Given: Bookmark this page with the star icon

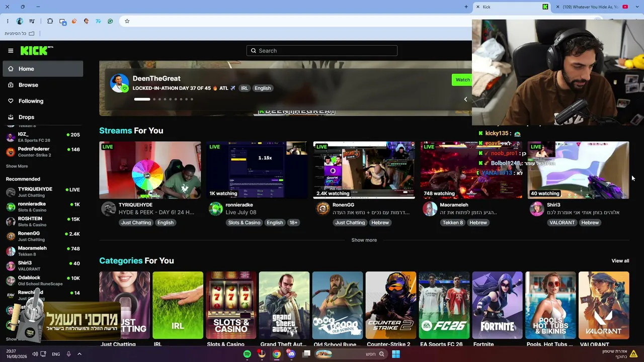Looking at the screenshot, I should pos(127,21).
